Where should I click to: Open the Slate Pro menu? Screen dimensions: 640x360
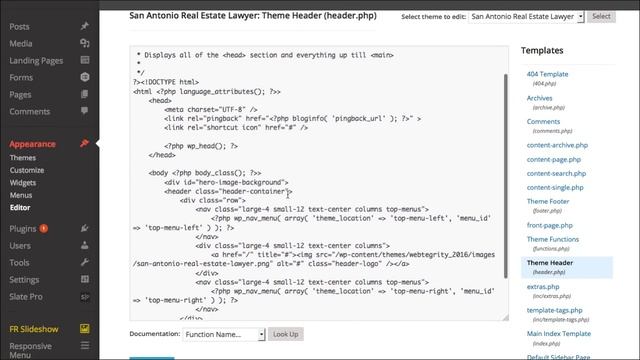tap(26, 297)
